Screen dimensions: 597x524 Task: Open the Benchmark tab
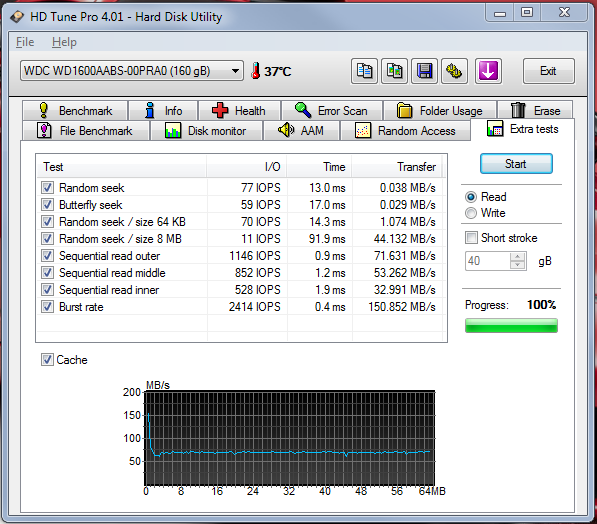[75, 111]
